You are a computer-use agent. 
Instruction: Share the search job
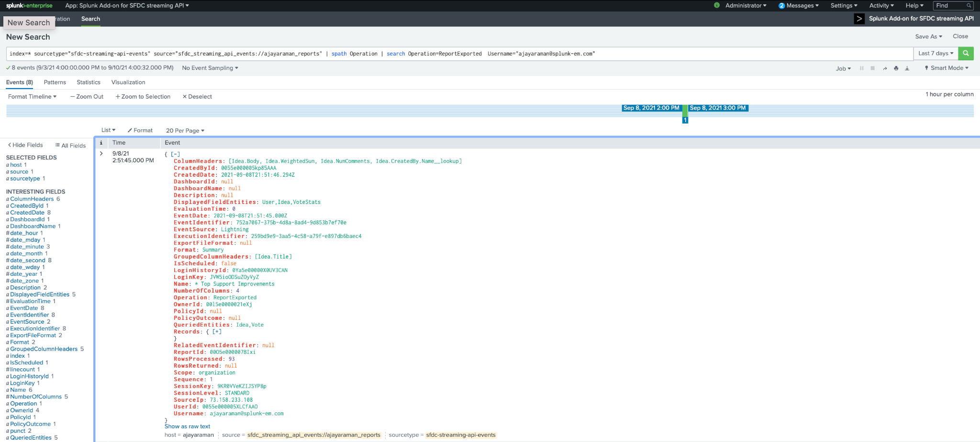coord(885,68)
